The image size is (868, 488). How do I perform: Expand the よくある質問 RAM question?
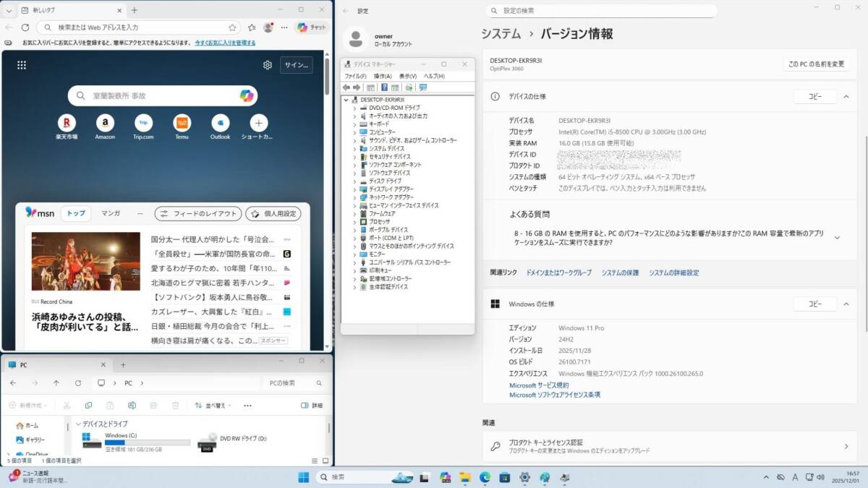click(x=837, y=237)
